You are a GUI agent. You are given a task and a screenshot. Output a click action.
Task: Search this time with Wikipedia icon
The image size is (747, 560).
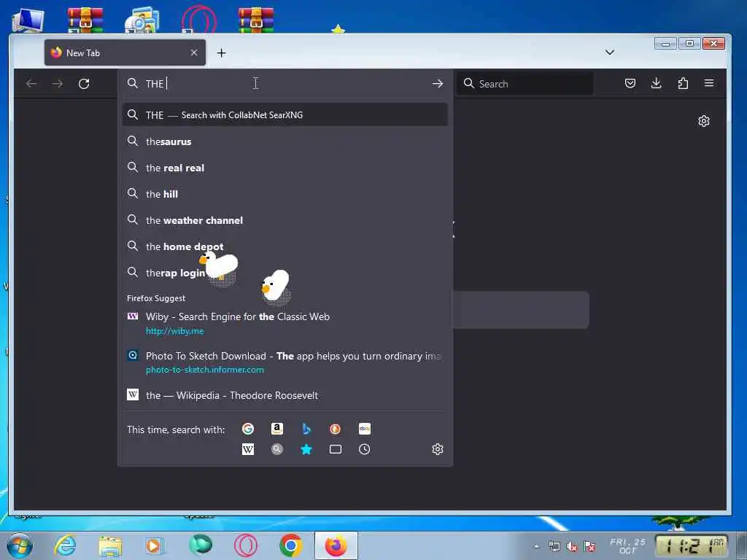(248, 449)
